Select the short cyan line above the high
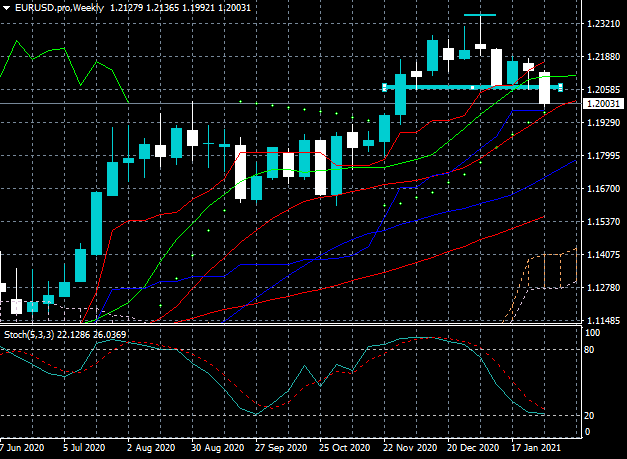627x459 pixels. 480,15
